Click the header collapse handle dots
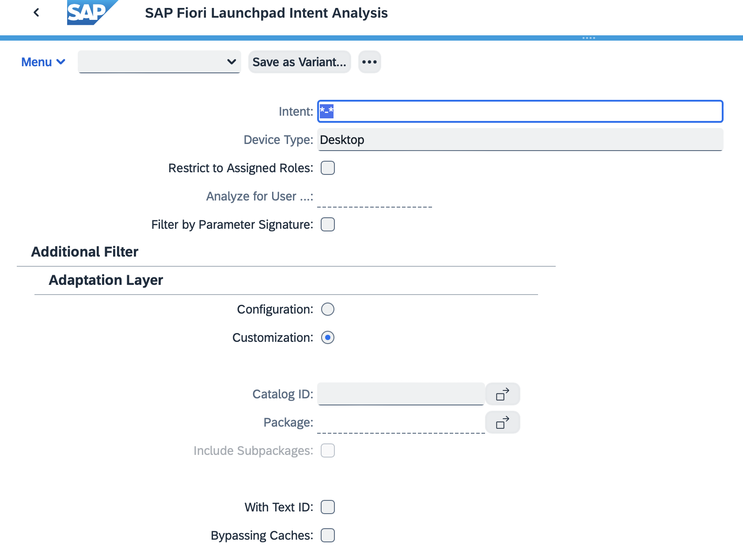743x560 pixels. coord(589,38)
